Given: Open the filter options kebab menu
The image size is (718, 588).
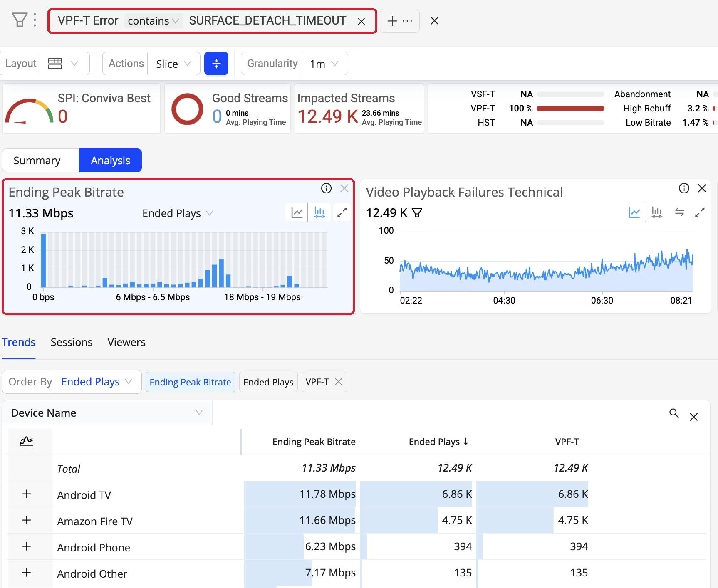Looking at the screenshot, I should coord(35,20).
